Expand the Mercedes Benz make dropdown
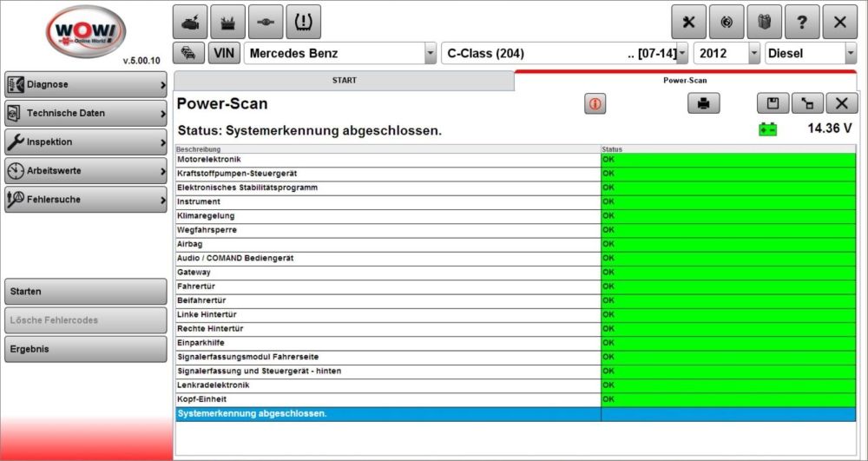This screenshot has height=461, width=868. click(431, 54)
